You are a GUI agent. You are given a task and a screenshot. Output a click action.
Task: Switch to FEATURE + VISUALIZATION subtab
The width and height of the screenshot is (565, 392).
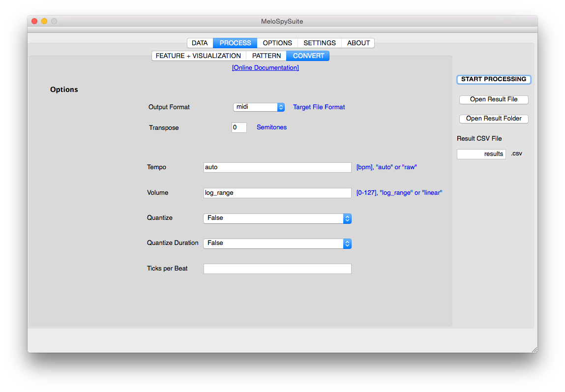(198, 56)
